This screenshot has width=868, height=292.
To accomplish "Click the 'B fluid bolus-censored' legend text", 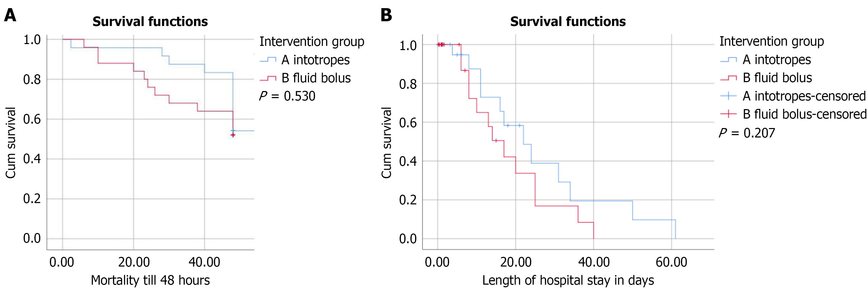I will pyautogui.click(x=805, y=114).
